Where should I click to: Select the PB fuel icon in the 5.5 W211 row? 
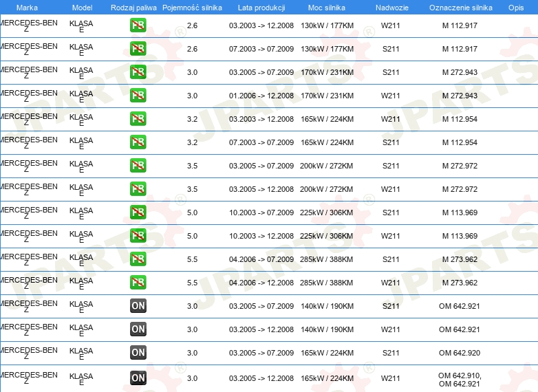pos(138,282)
